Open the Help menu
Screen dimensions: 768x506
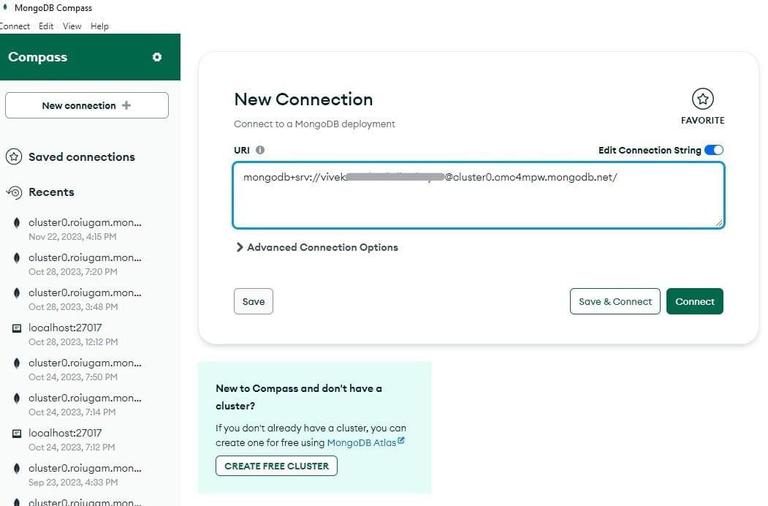tap(100, 26)
